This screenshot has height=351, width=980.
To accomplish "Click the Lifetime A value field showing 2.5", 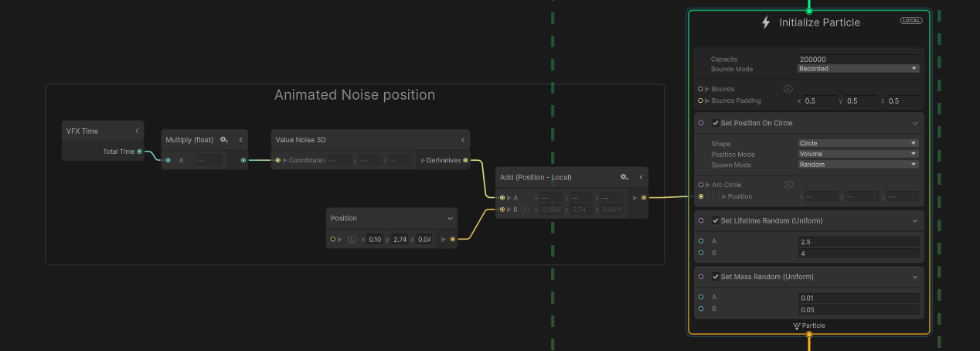I will point(858,242).
